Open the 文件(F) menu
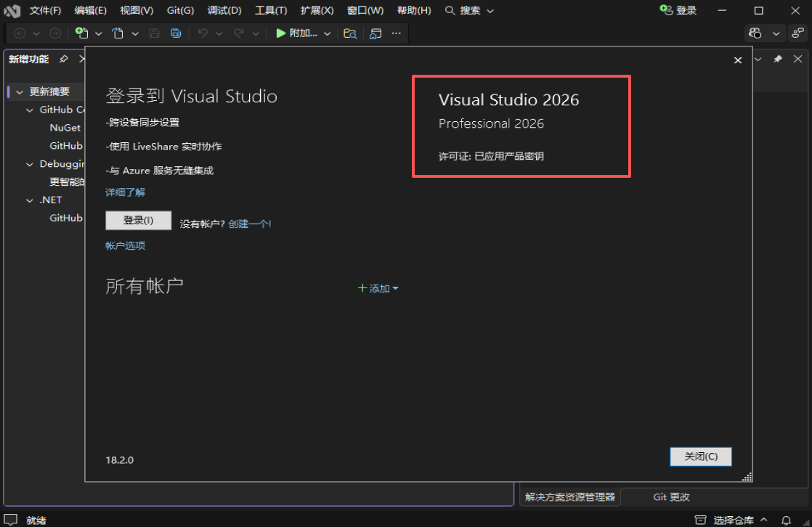 45,10
